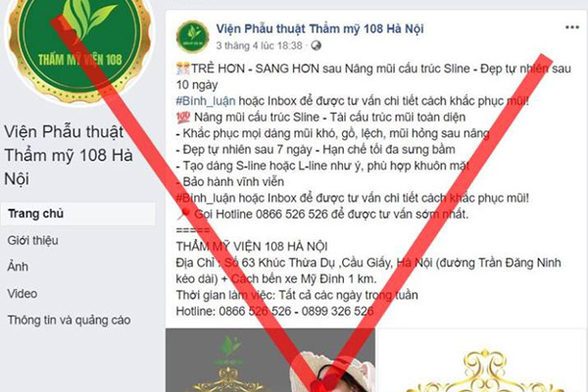The width and height of the screenshot is (588, 392).
Task: Click the red pushpin emoji beside Gọi Hotline
Action: coord(184,215)
